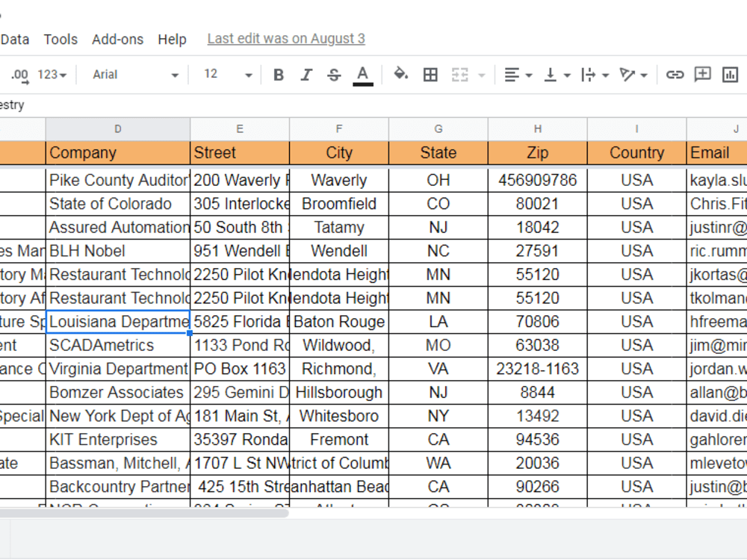The height and width of the screenshot is (560, 747).
Task: Select the State of Colorado cell
Action: (118, 204)
